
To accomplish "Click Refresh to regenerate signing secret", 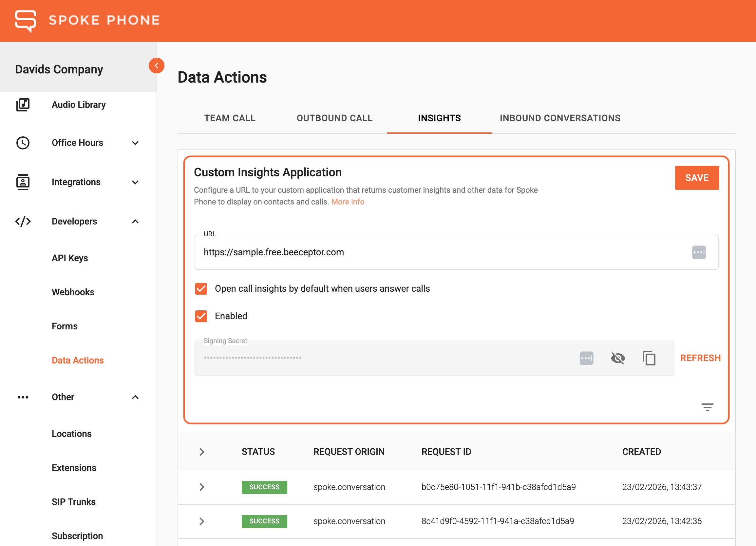I will point(700,358).
